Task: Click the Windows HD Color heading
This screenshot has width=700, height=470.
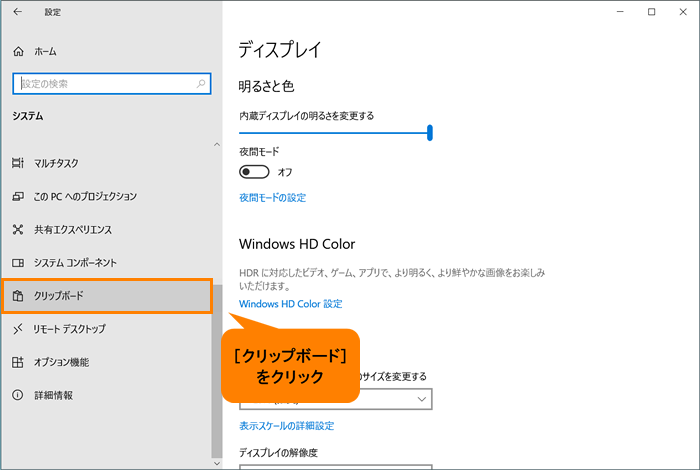Action: 297,244
